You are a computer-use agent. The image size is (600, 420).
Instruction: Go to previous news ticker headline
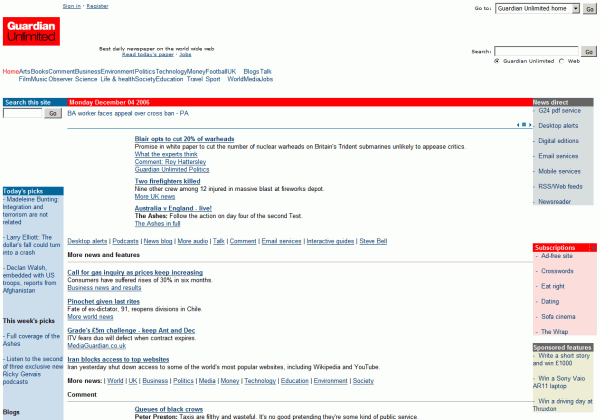click(x=518, y=125)
